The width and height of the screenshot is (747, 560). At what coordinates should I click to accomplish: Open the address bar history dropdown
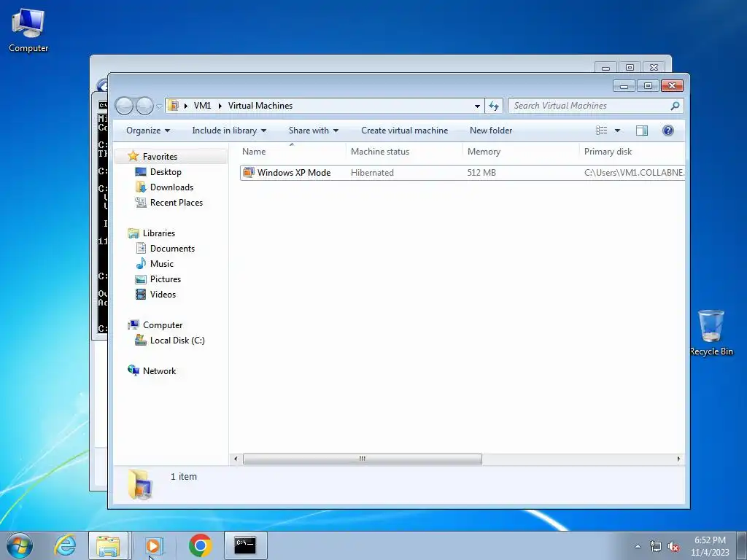[x=477, y=106]
